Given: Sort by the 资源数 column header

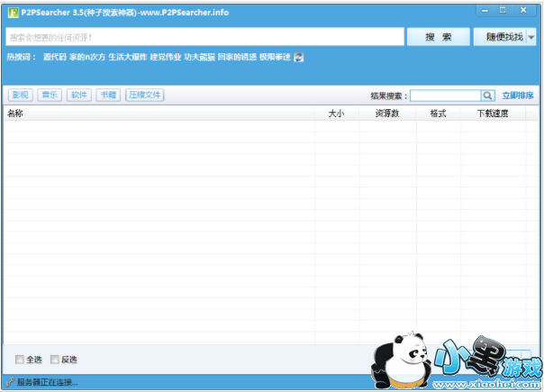Looking at the screenshot, I should point(387,114).
